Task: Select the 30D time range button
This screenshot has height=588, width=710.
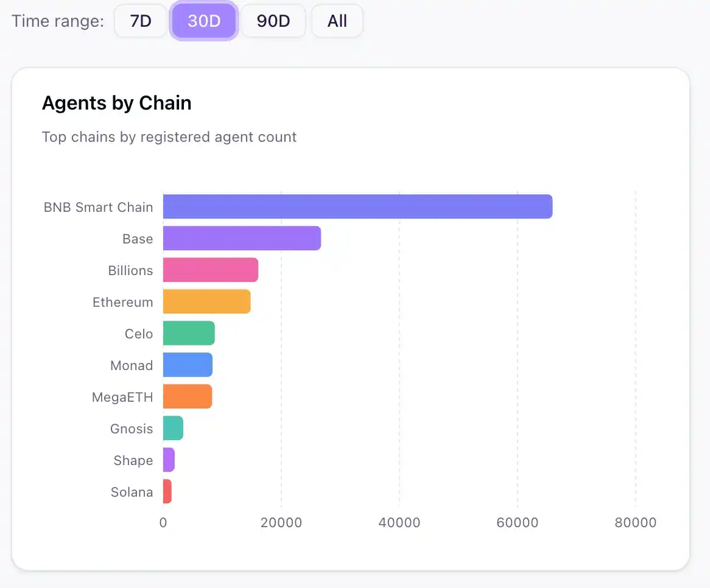Action: (x=203, y=21)
